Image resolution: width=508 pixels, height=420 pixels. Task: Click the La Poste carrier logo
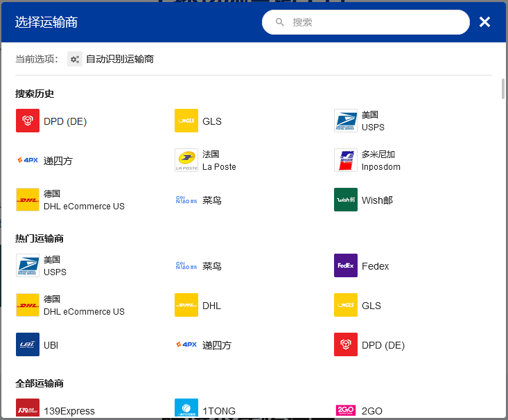click(x=186, y=160)
